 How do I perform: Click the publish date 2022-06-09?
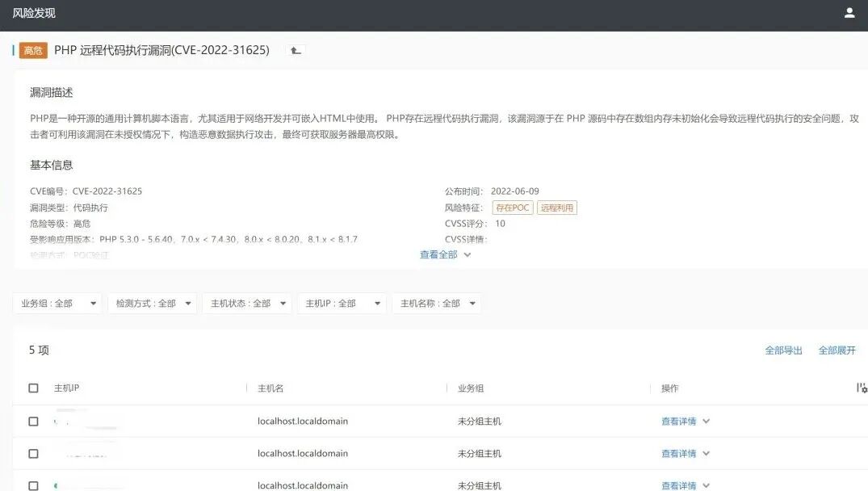(515, 191)
